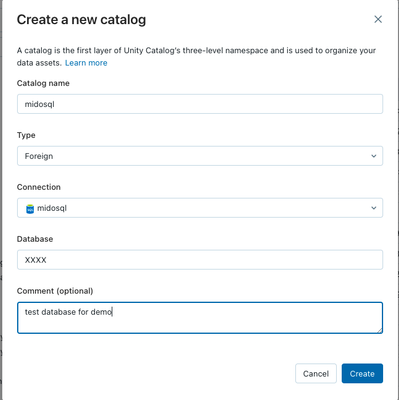Image resolution: width=399 pixels, height=400 pixels.
Task: Click the Catalog name field containing midosql
Action: [x=200, y=104]
